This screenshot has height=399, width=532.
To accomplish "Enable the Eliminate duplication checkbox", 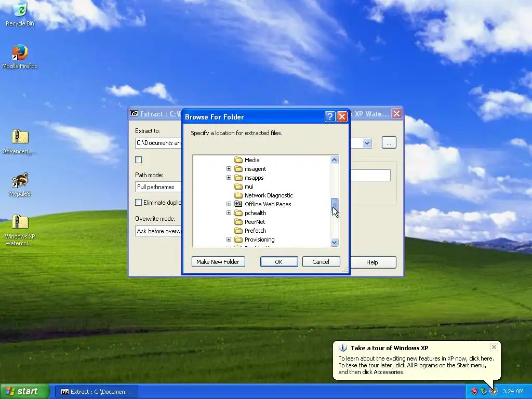I will (138, 203).
